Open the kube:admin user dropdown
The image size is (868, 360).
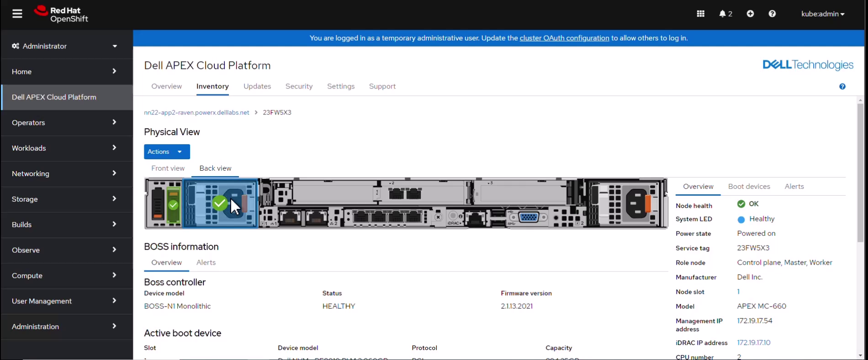tap(823, 14)
